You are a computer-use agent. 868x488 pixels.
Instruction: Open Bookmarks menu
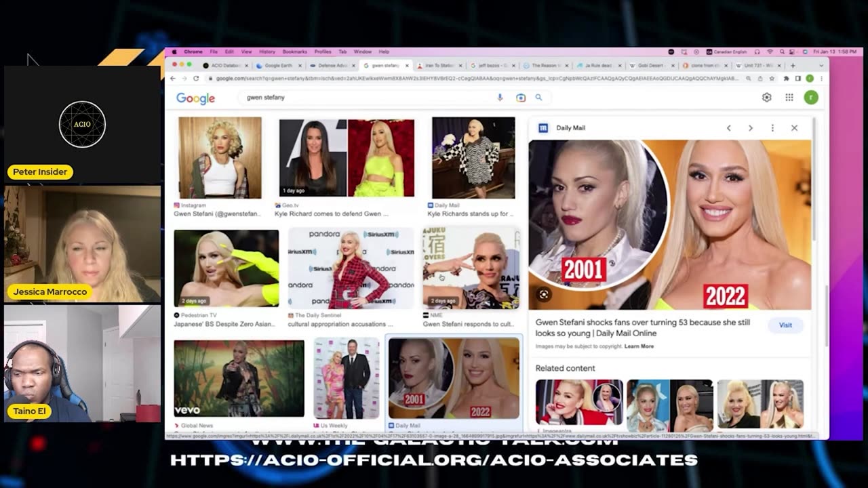pyautogui.click(x=295, y=52)
